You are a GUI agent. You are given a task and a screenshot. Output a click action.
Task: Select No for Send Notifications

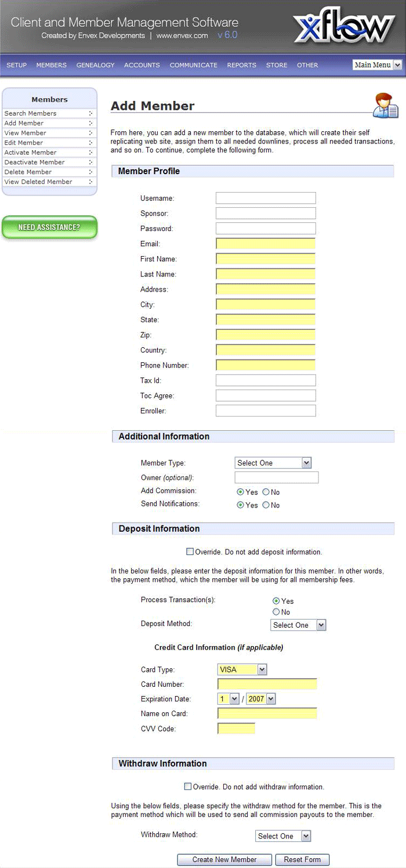(x=266, y=505)
